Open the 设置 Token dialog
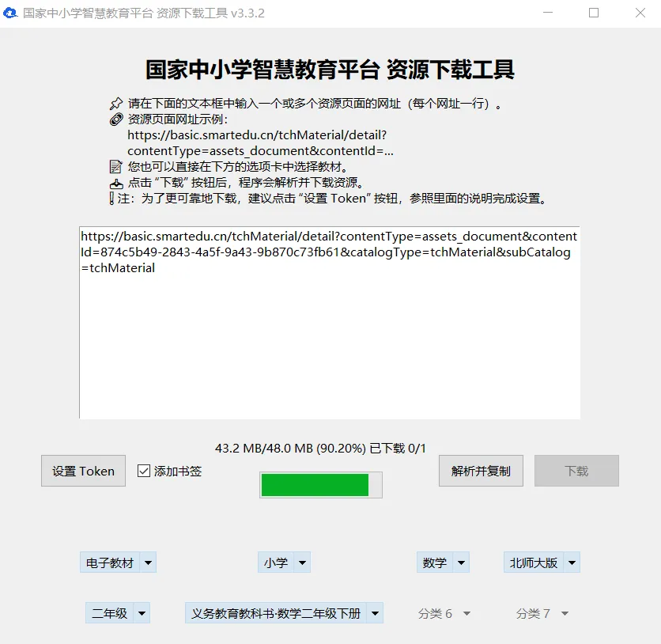The height and width of the screenshot is (644, 661). click(x=84, y=471)
